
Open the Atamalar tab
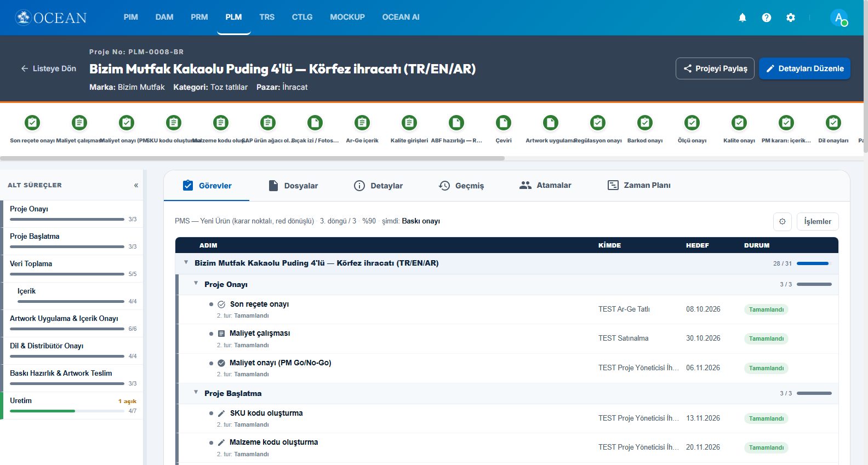coord(545,186)
